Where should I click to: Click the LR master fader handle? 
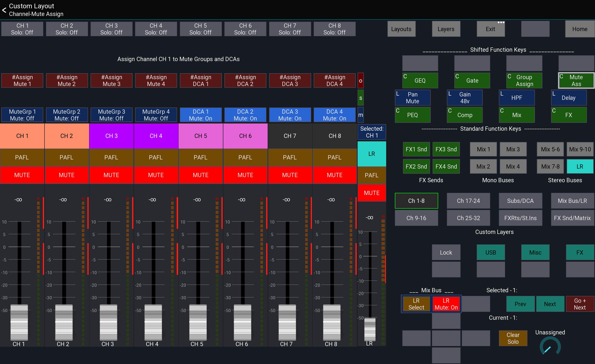click(x=370, y=329)
